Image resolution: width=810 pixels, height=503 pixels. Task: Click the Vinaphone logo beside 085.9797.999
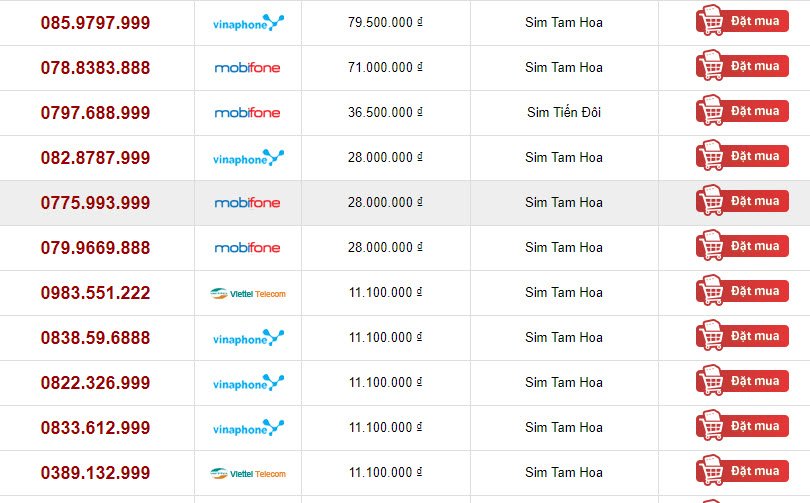[248, 23]
